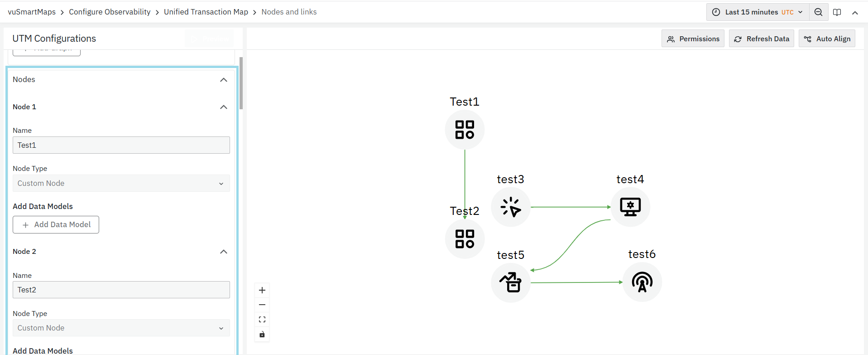Collapse the Node 2 section
This screenshot has height=355, width=868.
click(x=223, y=252)
